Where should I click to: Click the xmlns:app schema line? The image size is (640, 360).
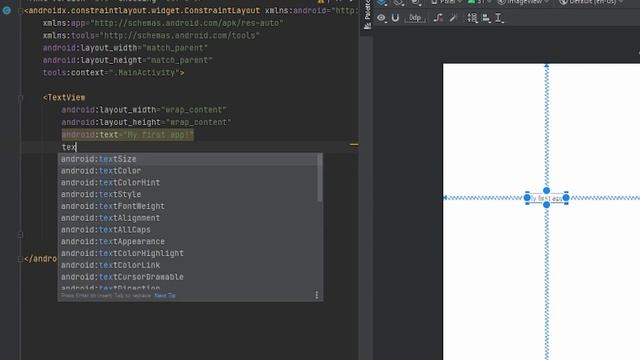point(163,23)
